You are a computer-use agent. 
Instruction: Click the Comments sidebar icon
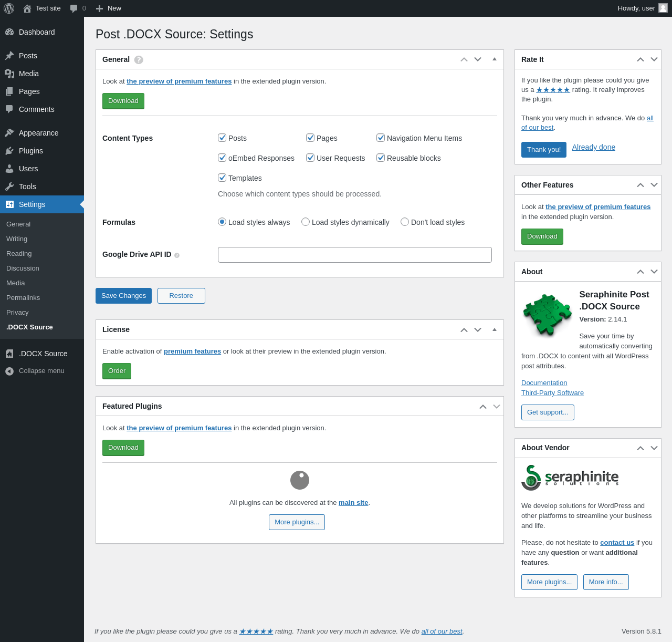(9, 109)
